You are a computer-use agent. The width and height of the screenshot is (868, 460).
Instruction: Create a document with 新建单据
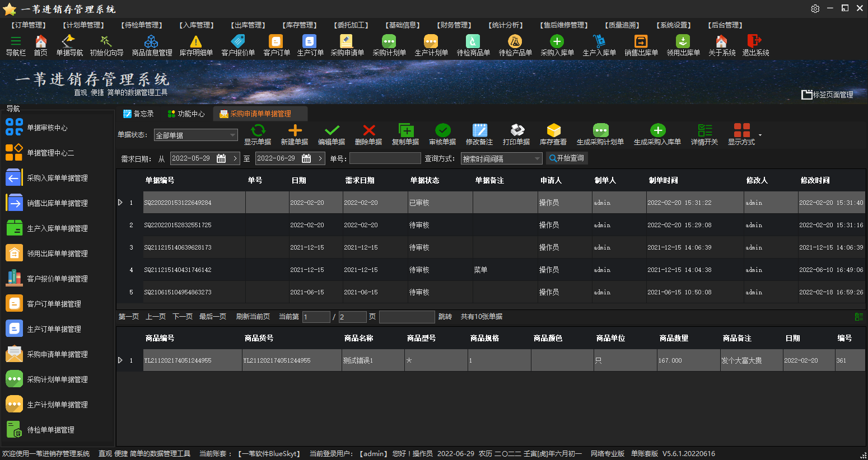(x=295, y=135)
